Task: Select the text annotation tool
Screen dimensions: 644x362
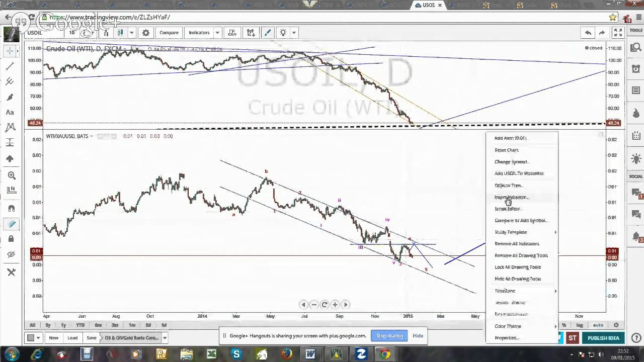Action: coord(10,112)
